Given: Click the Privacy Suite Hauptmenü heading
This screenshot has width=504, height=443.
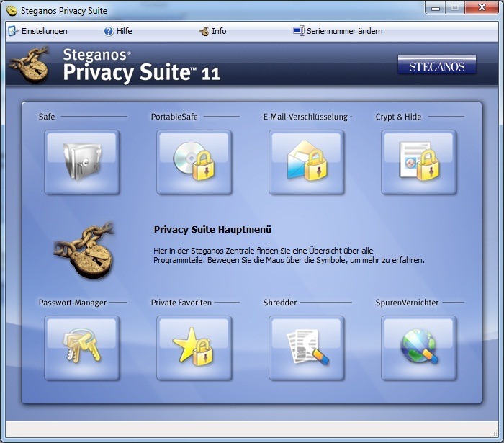Looking at the screenshot, I should tap(212, 230).
